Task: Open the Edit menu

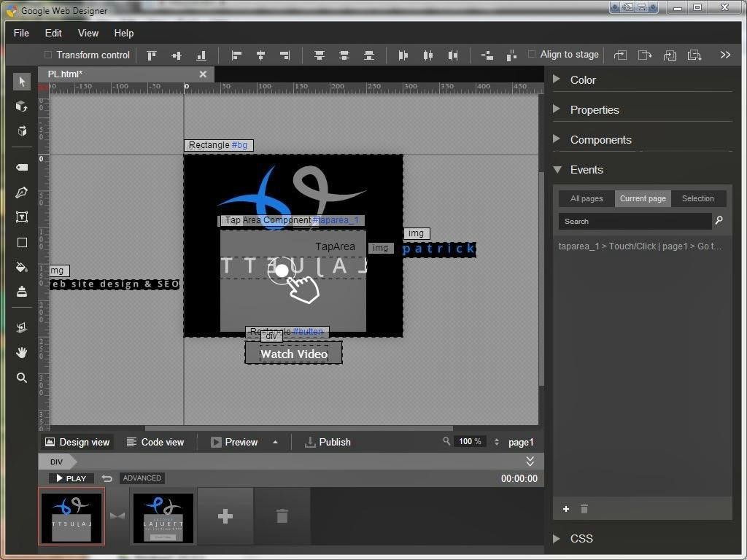Action: tap(53, 33)
